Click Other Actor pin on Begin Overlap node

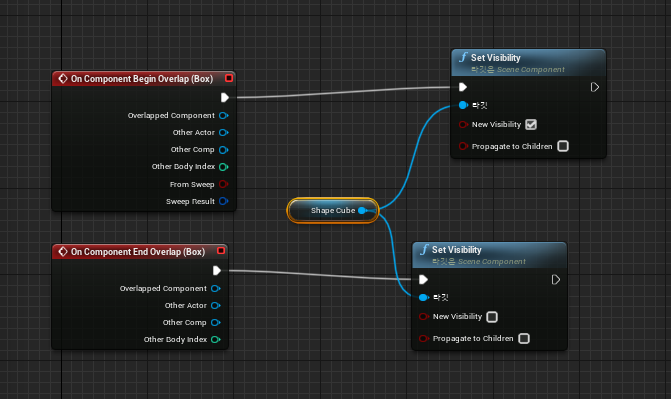[223, 133]
